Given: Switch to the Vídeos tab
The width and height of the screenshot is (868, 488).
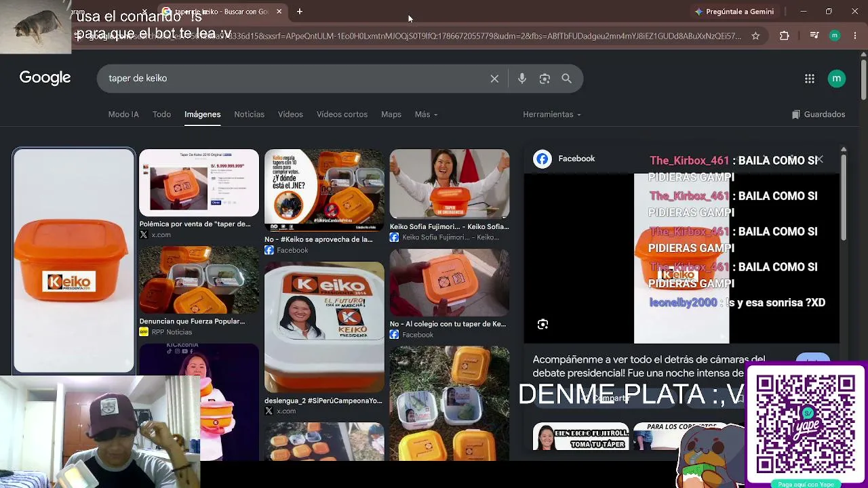Looking at the screenshot, I should [290, 115].
